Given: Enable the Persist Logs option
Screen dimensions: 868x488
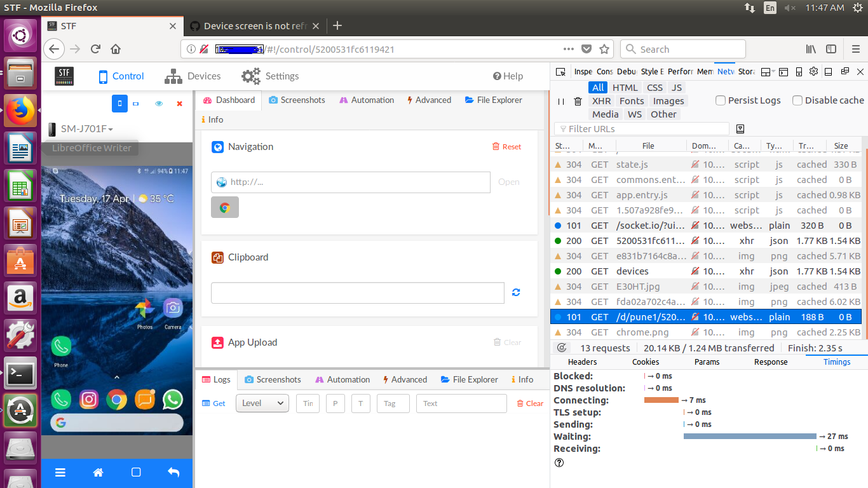Looking at the screenshot, I should point(720,100).
